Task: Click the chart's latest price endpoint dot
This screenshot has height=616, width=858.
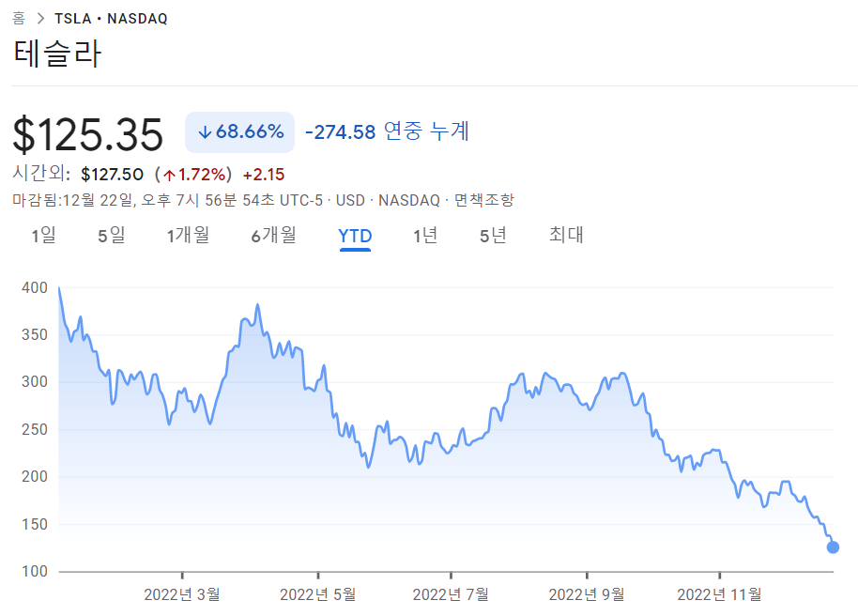Action: 833,547
